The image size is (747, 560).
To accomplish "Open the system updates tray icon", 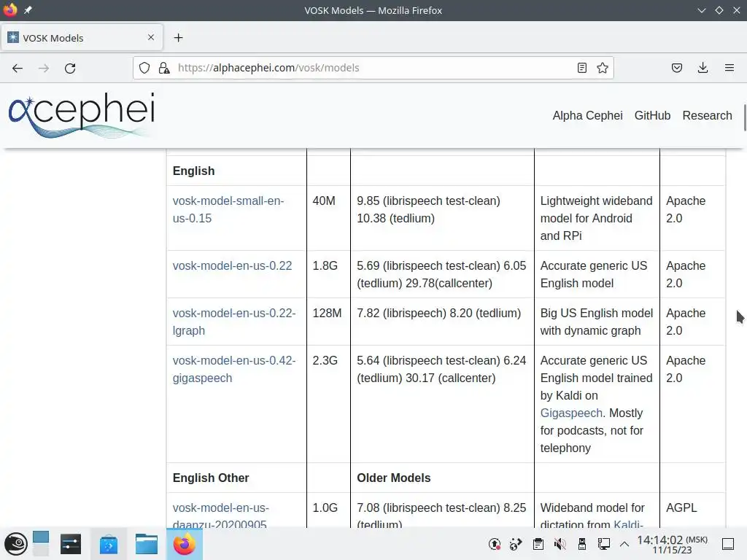I will pos(495,544).
